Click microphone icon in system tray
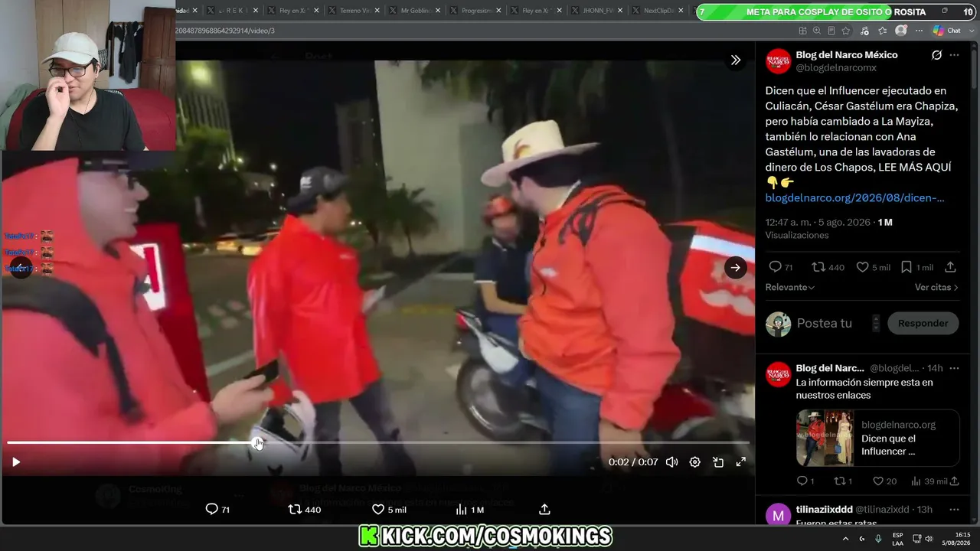 (x=878, y=539)
